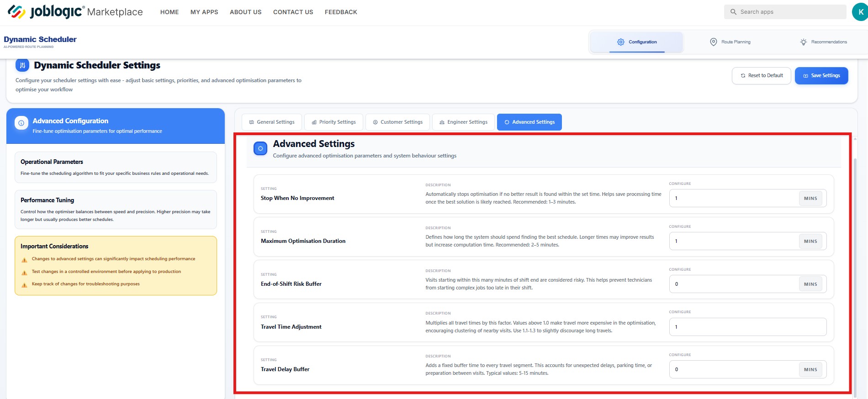Click the search magnifier icon
This screenshot has height=399, width=868.
point(733,12)
